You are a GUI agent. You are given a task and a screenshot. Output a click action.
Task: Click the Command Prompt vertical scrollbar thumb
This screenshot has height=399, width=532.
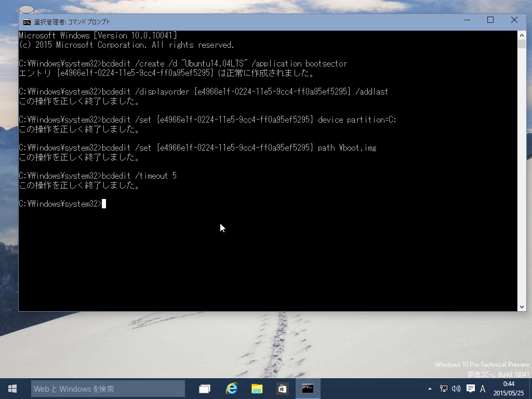point(522,44)
